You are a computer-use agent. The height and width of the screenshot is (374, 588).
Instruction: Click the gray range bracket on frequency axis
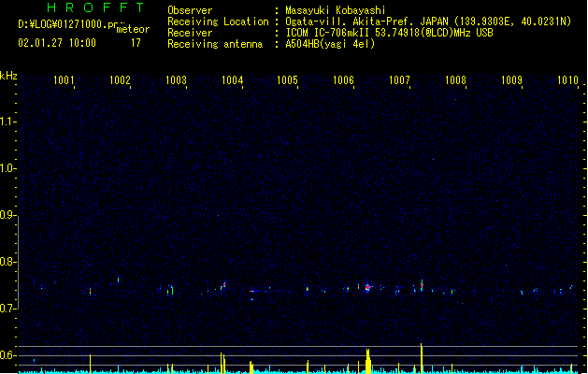click(x=18, y=263)
